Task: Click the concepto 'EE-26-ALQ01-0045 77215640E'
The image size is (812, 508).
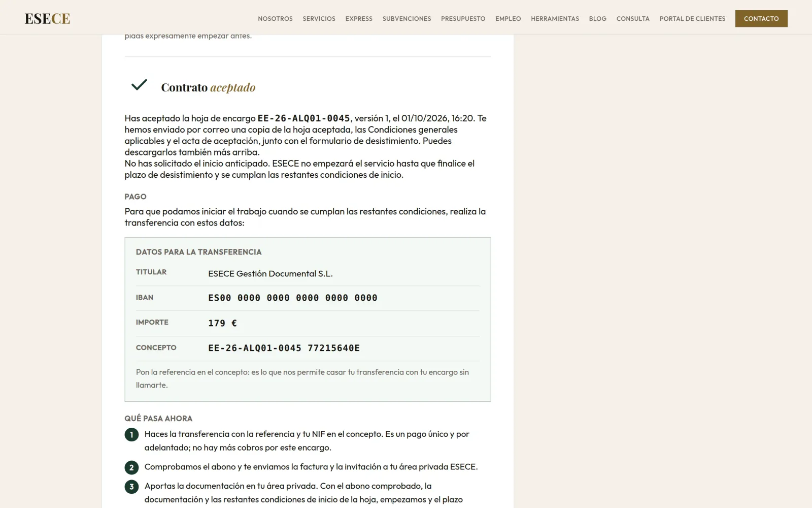Action: click(284, 348)
